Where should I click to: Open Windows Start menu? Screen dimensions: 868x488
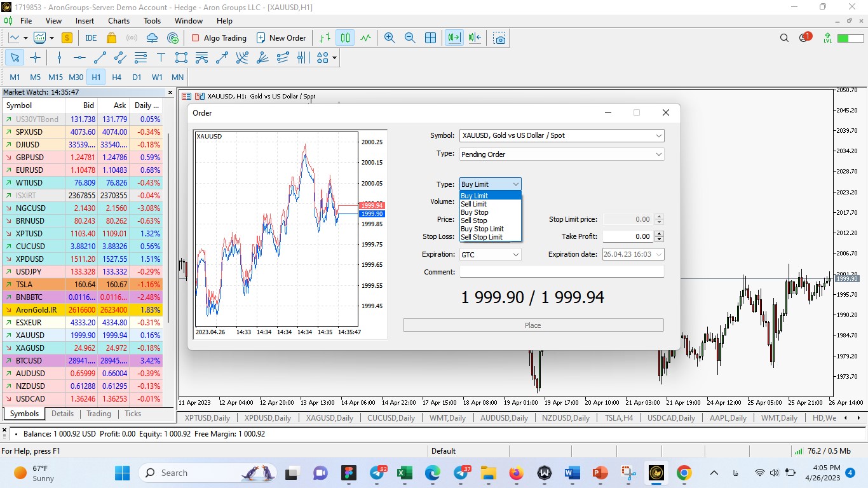coord(122,473)
